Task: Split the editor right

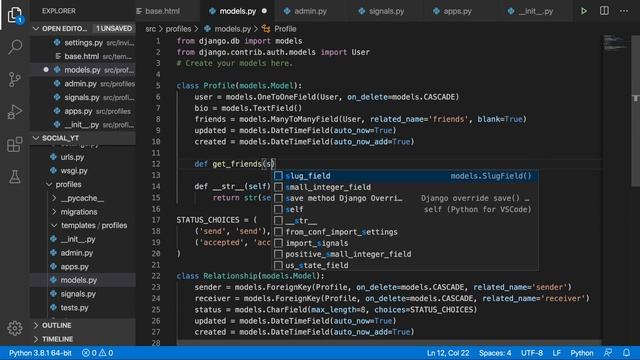Action: pyautogui.click(x=604, y=11)
